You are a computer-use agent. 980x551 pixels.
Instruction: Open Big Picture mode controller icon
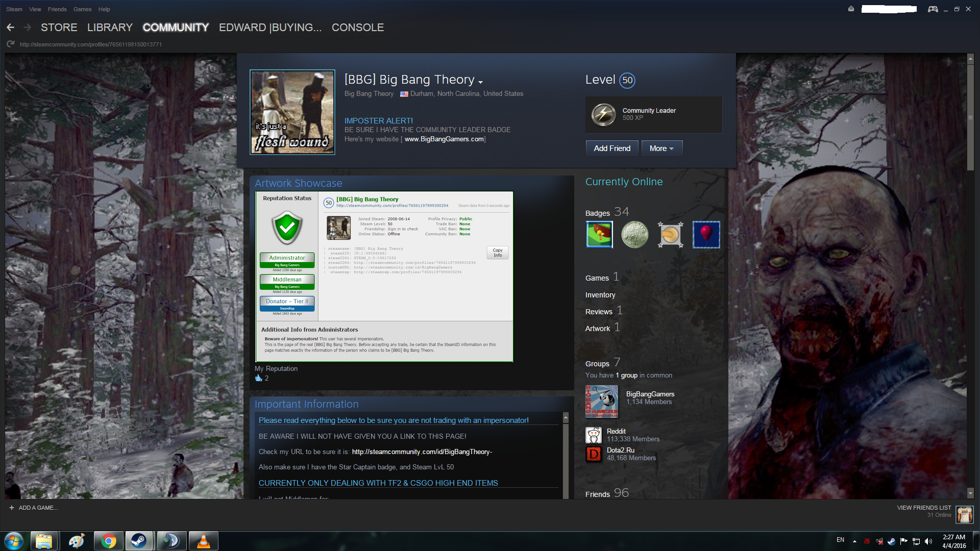point(933,9)
